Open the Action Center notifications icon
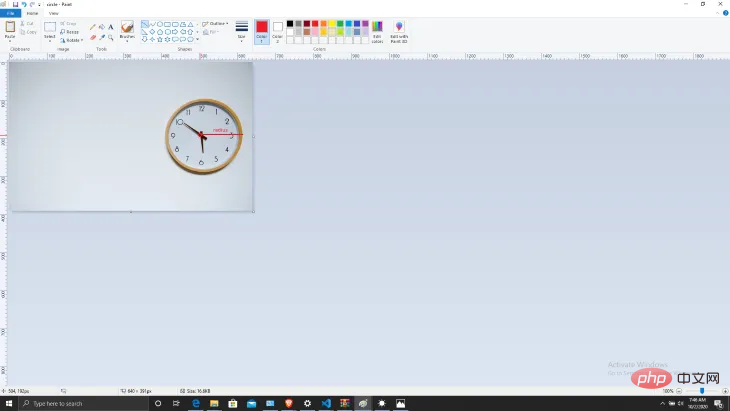Screen dimensions: 730x411 pyautogui.click(x=719, y=403)
